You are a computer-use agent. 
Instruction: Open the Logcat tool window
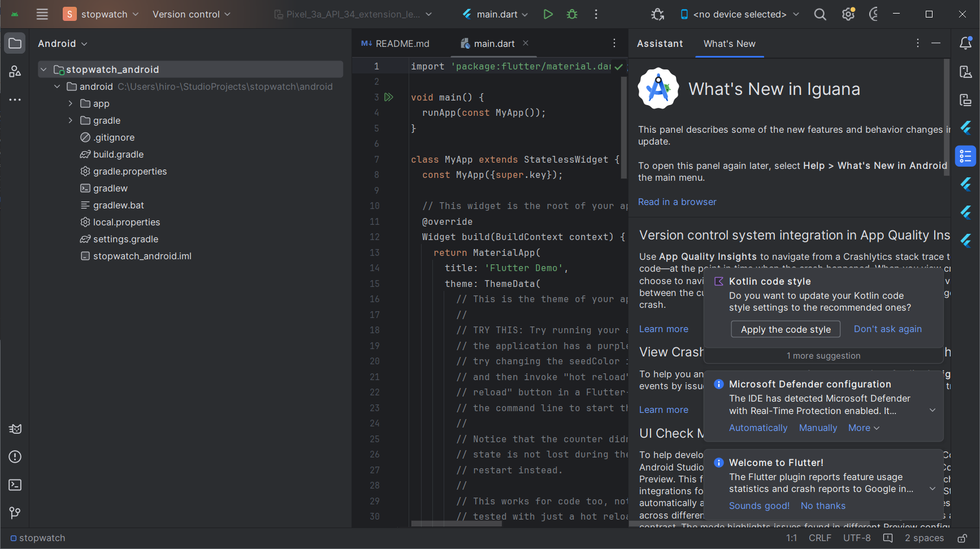(15, 429)
